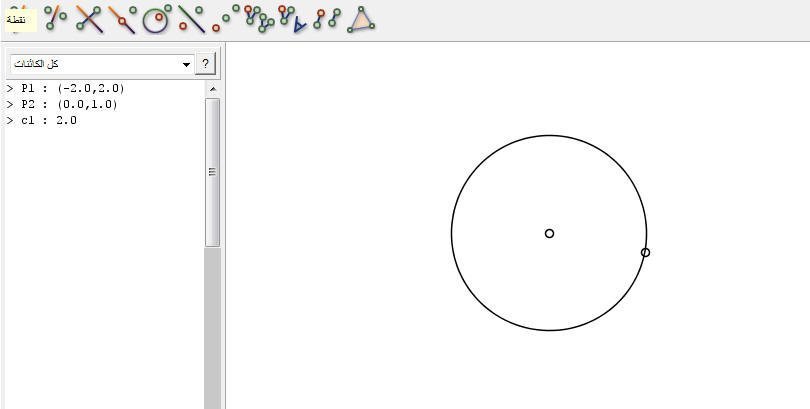Select the two crossing lines intersection tool
This screenshot has width=810, height=409.
(89, 19)
